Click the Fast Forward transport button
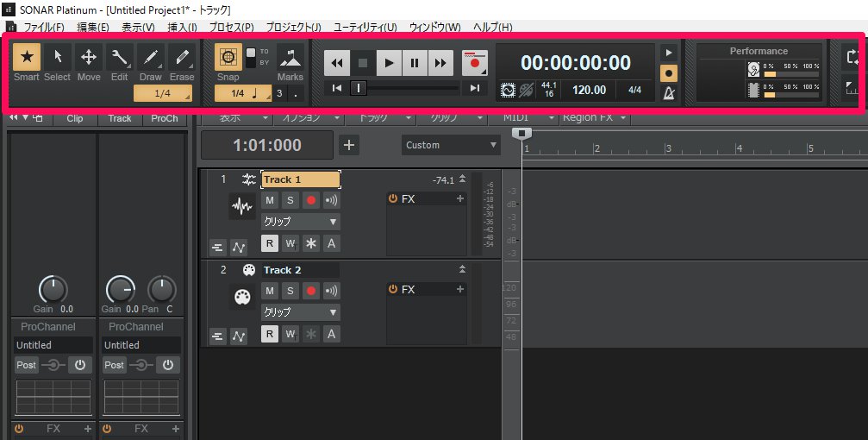Screen dimensions: 868x440 coord(440,63)
